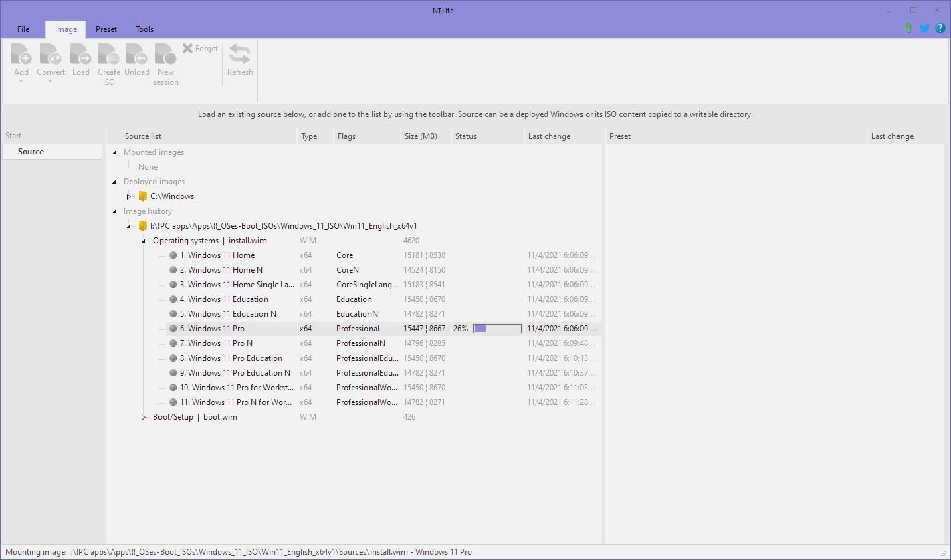This screenshot has height=560, width=951.
Task: Click the Create ISO toolbar icon
Action: pyautogui.click(x=109, y=55)
